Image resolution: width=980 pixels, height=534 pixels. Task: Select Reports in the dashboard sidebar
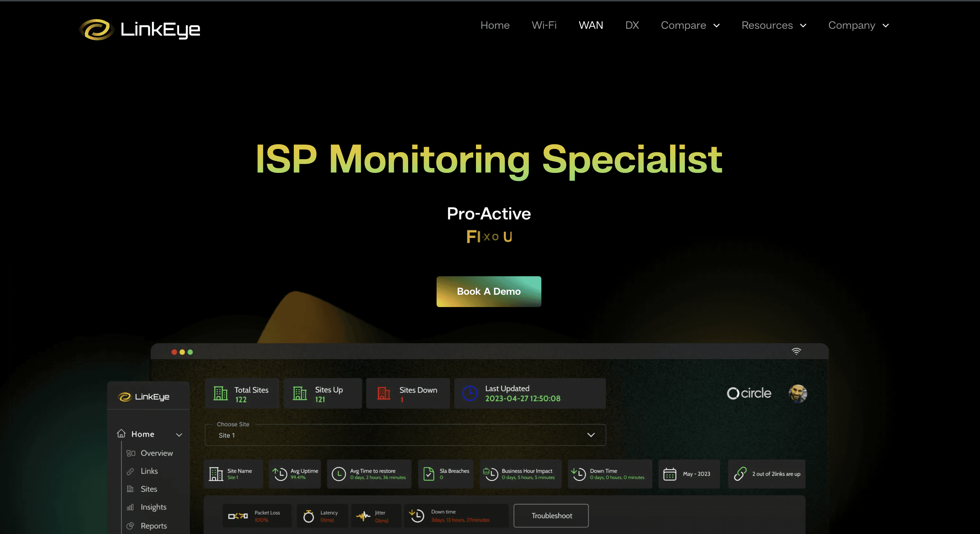click(154, 526)
